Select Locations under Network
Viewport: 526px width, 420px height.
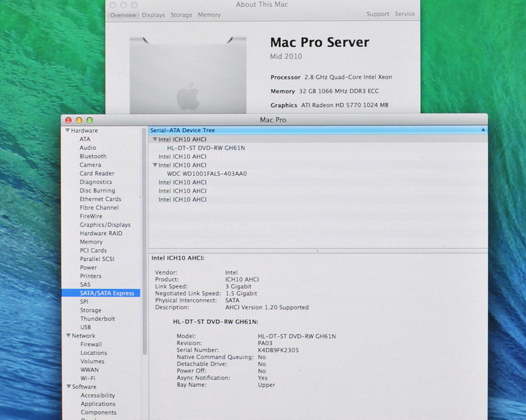coord(94,353)
